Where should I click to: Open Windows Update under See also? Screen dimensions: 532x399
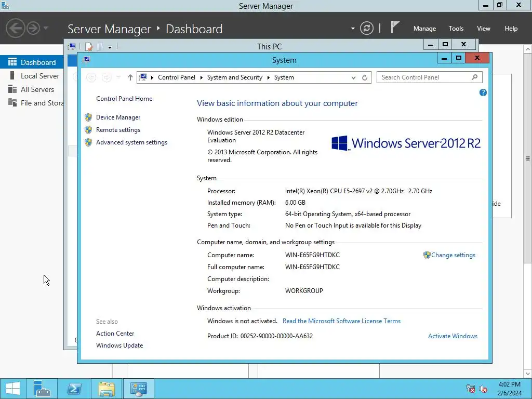coord(119,345)
